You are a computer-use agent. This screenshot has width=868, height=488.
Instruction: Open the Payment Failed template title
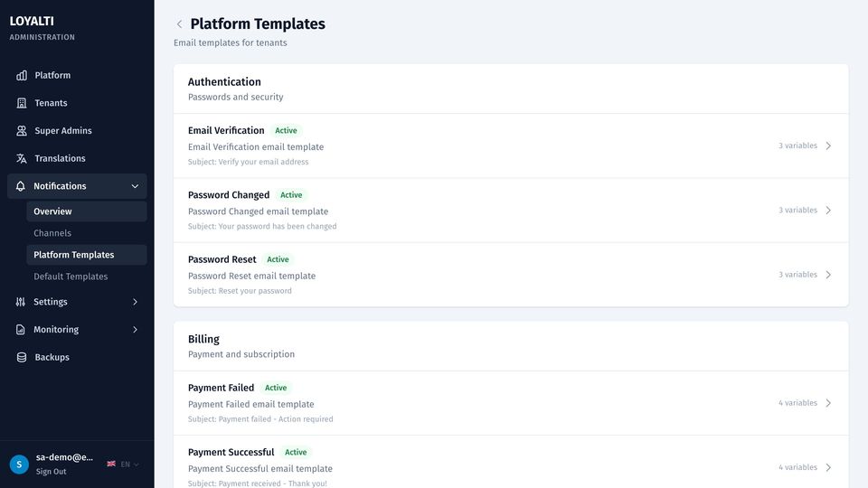(x=221, y=388)
